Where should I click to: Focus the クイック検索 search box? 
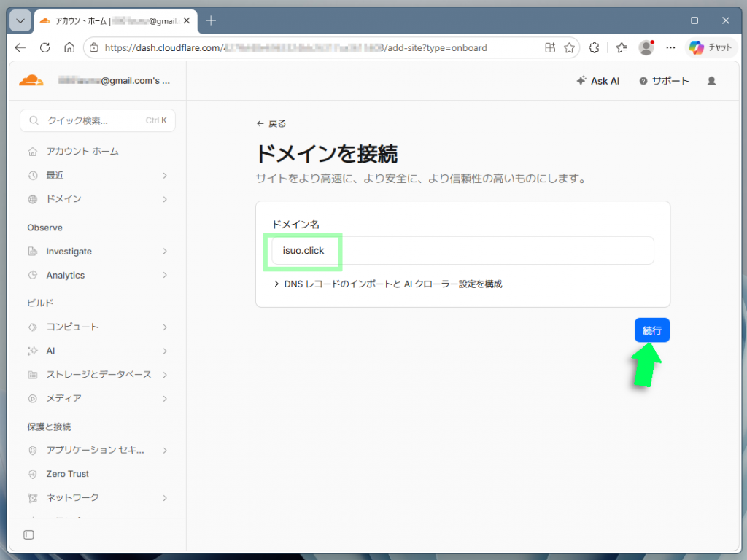[x=98, y=120]
